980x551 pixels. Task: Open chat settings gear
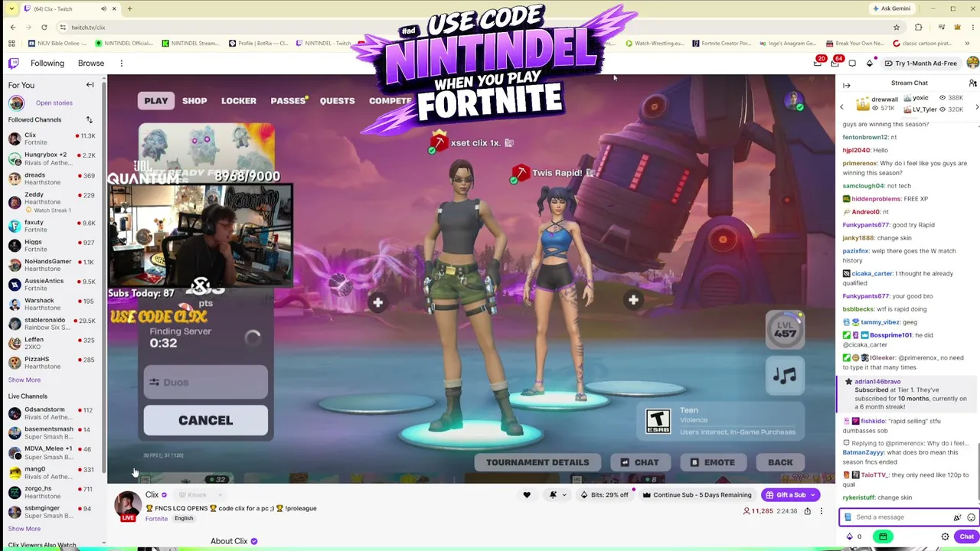[945, 536]
